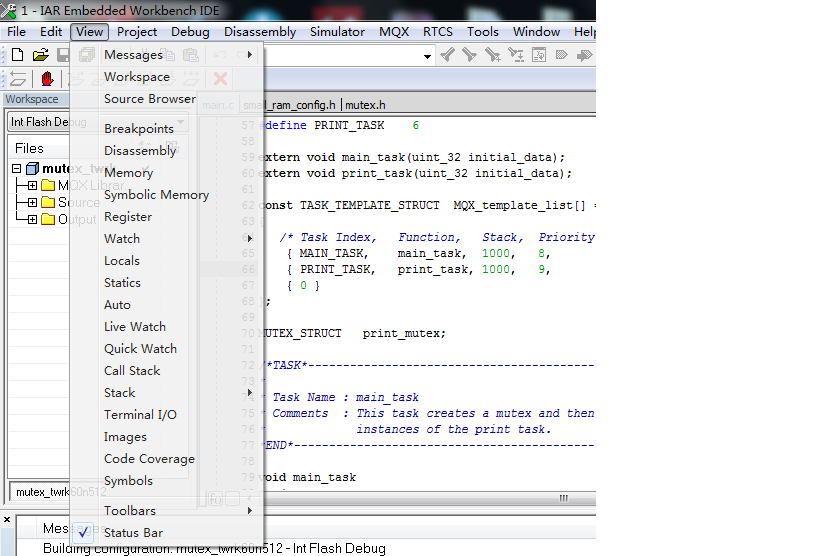Click the red hand Break icon
This screenshot has width=819, height=556.
tap(48, 79)
